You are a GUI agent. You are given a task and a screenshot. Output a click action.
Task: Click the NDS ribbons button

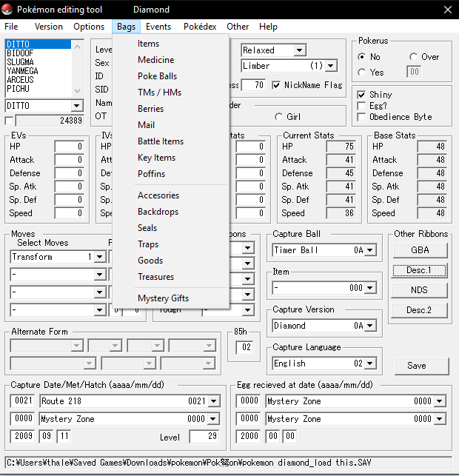click(x=419, y=290)
